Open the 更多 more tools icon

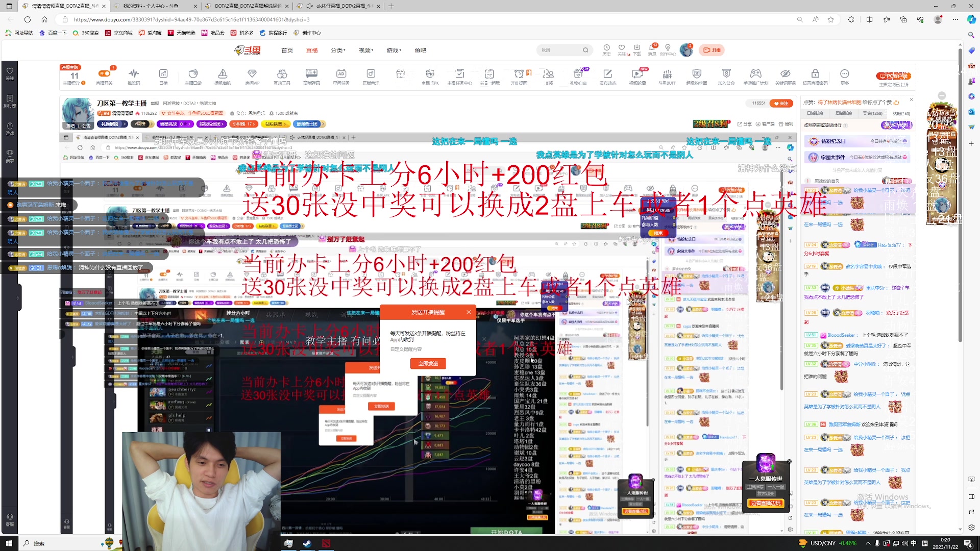point(845,76)
